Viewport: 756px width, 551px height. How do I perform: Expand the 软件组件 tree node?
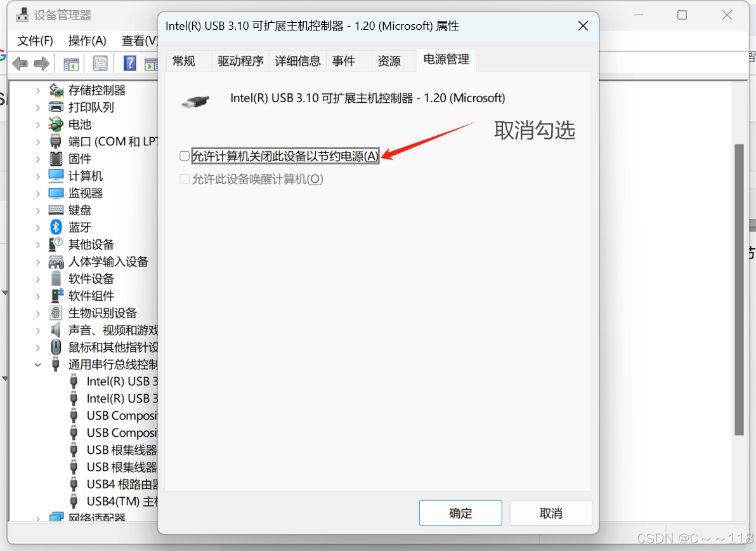(x=37, y=296)
